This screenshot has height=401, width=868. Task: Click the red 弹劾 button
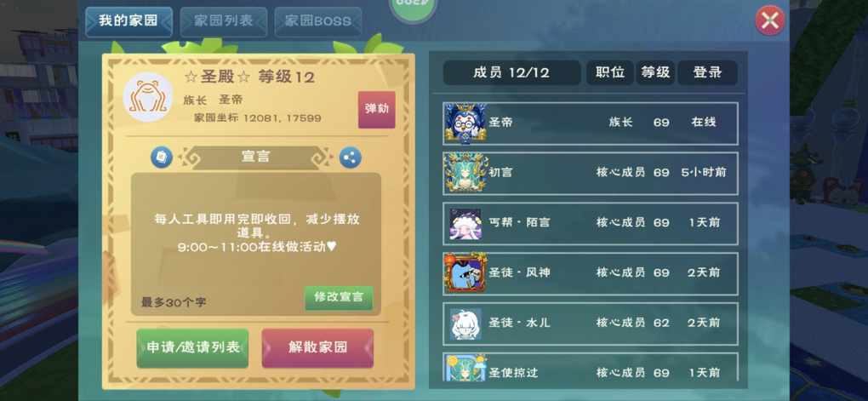377,109
